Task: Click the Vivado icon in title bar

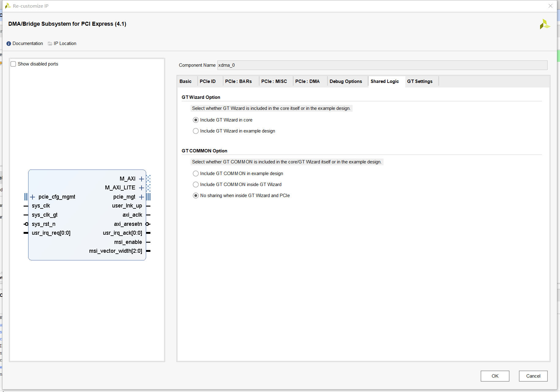Action: [x=8, y=6]
